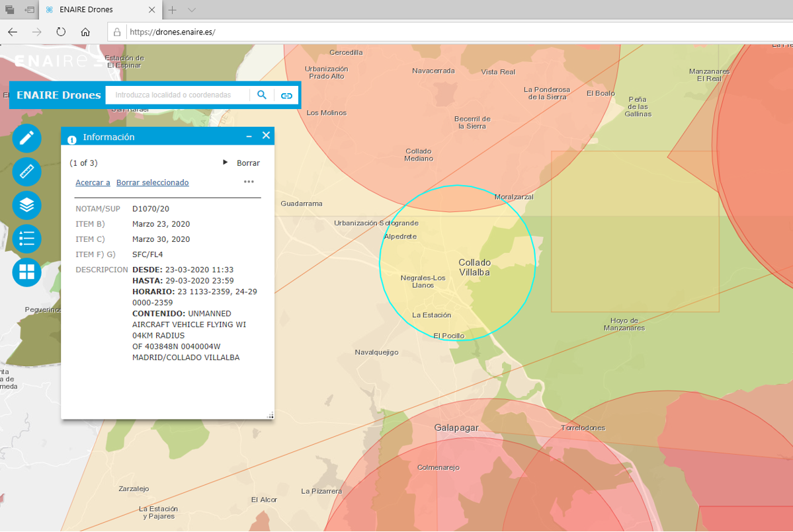Open the basemap gallery grid
793x532 pixels.
pos(27,272)
